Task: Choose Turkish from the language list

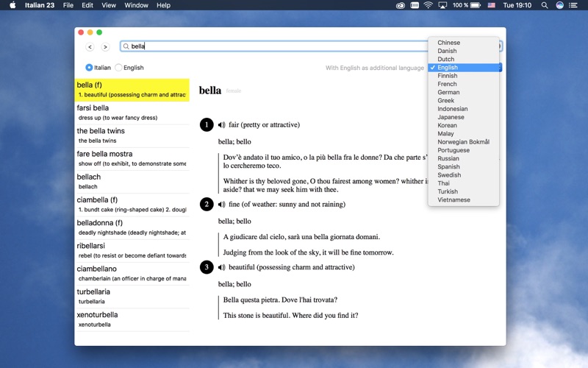Action: click(464, 191)
